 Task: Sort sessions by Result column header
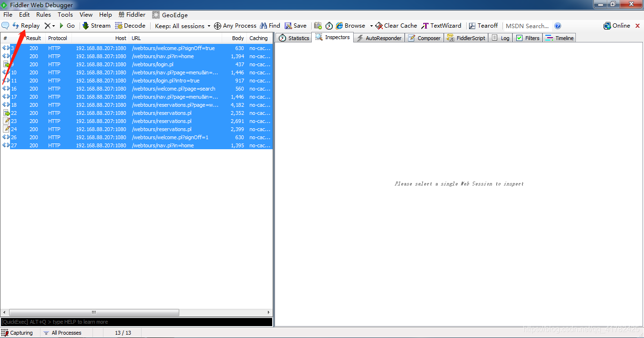coord(33,38)
